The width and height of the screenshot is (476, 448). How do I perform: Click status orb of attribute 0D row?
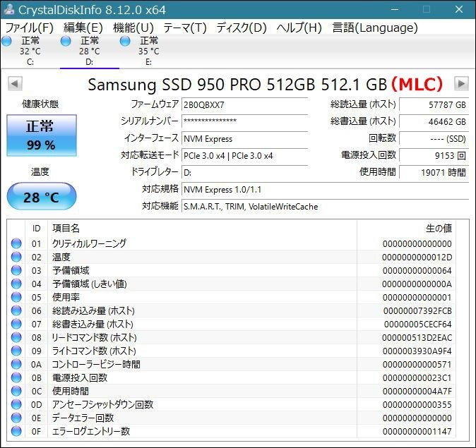tap(16, 404)
